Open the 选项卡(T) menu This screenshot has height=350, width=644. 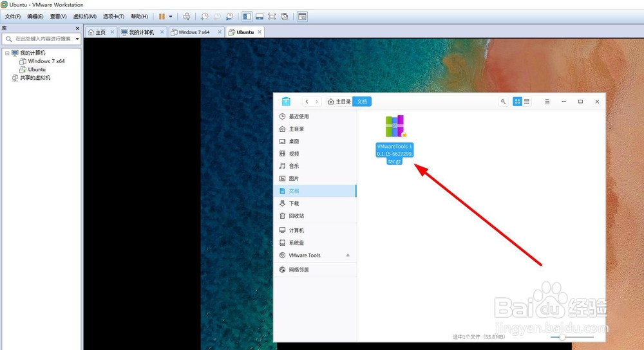pos(113,17)
